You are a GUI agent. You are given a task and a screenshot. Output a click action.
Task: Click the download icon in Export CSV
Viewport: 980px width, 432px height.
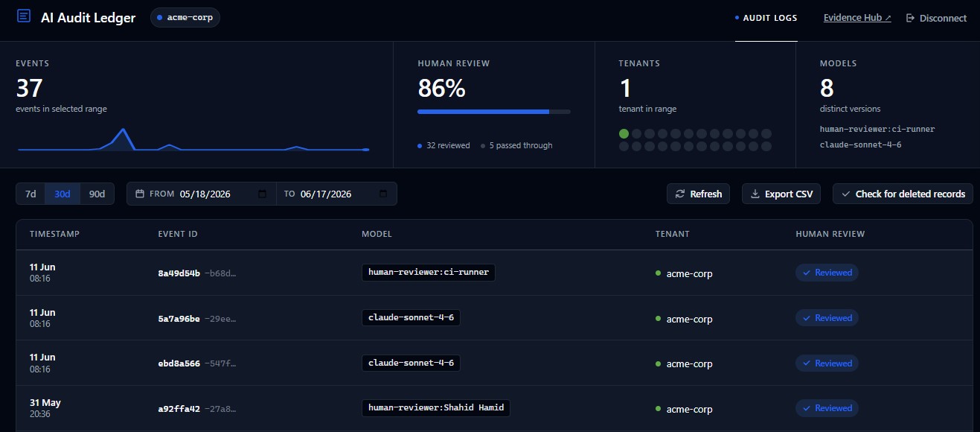click(x=755, y=194)
